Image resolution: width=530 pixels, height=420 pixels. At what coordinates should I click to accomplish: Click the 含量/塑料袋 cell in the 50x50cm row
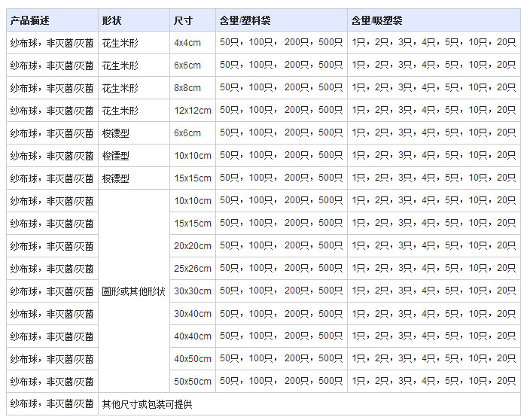(x=281, y=382)
